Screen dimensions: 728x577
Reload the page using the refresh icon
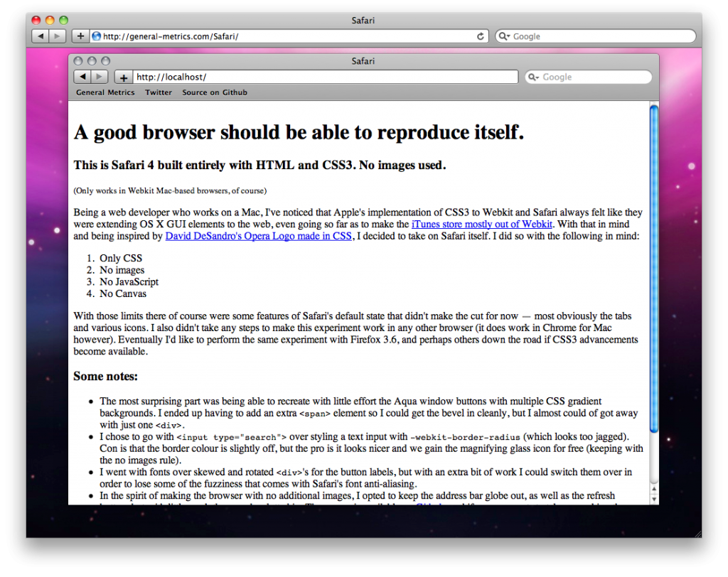click(480, 36)
